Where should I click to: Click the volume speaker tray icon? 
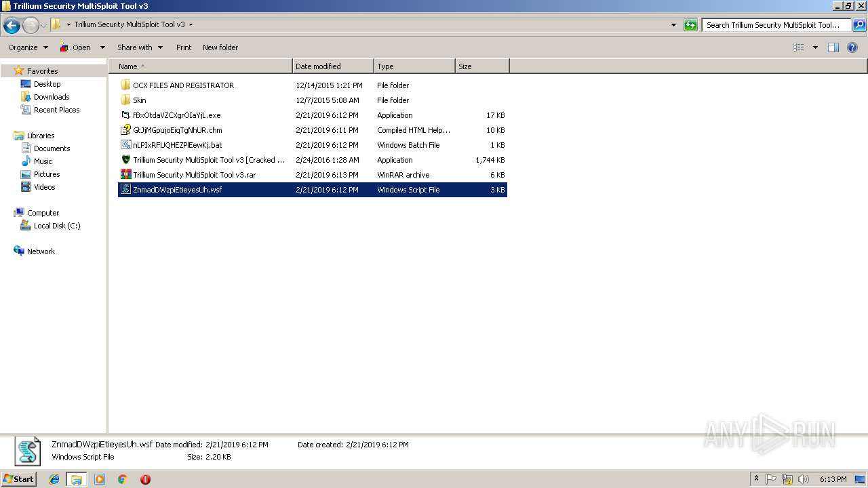coord(803,479)
